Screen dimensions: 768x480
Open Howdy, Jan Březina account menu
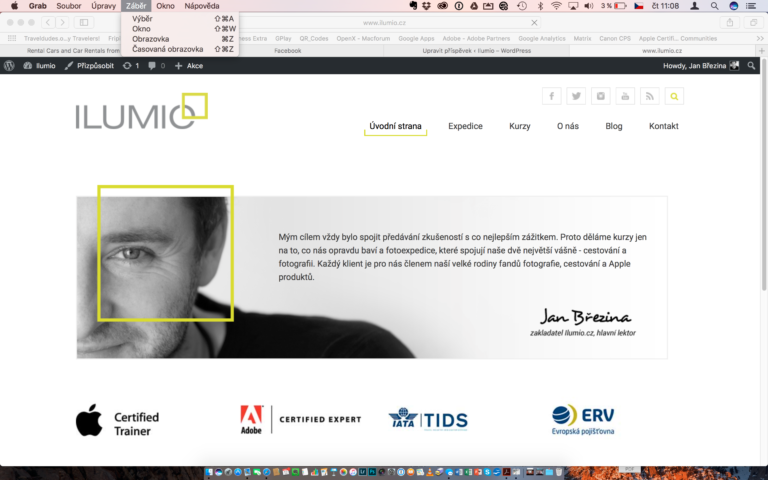click(x=700, y=65)
